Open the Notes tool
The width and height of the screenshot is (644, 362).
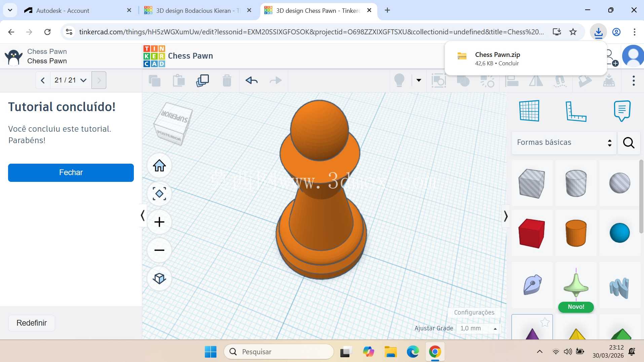622,111
